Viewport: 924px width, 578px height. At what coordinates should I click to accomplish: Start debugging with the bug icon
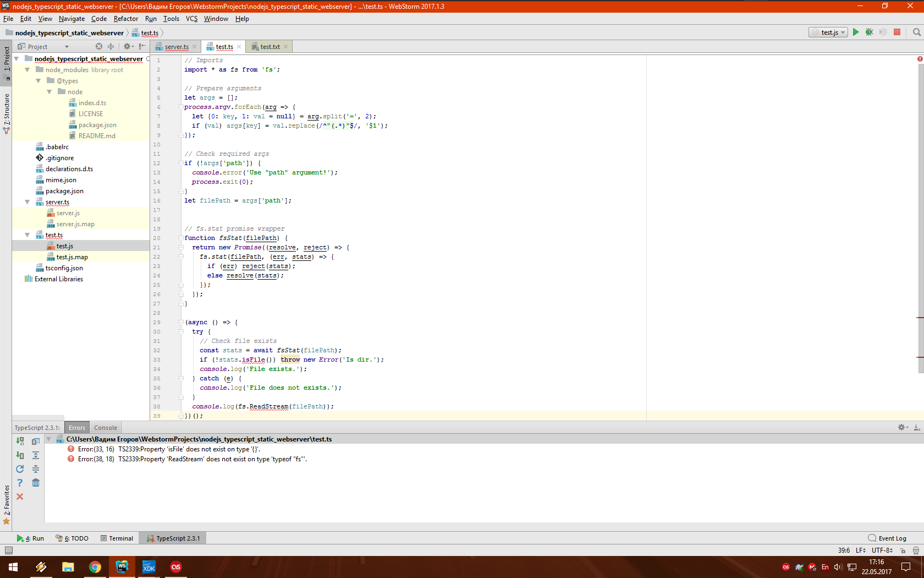pos(870,32)
